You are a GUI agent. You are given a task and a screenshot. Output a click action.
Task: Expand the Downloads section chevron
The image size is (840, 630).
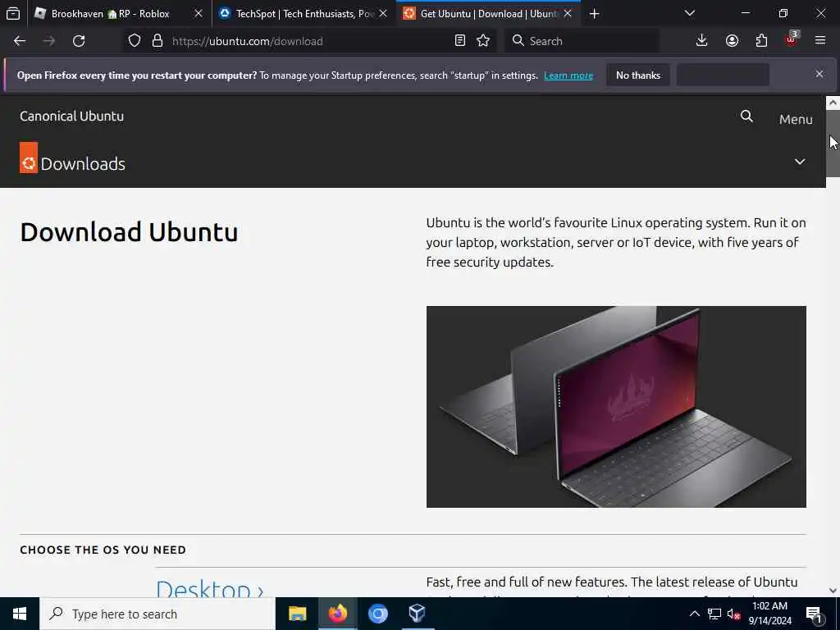pos(800,162)
